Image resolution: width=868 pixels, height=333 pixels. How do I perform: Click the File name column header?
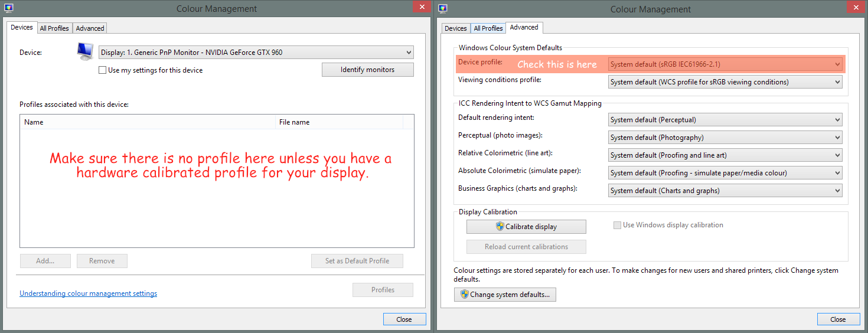coord(340,122)
